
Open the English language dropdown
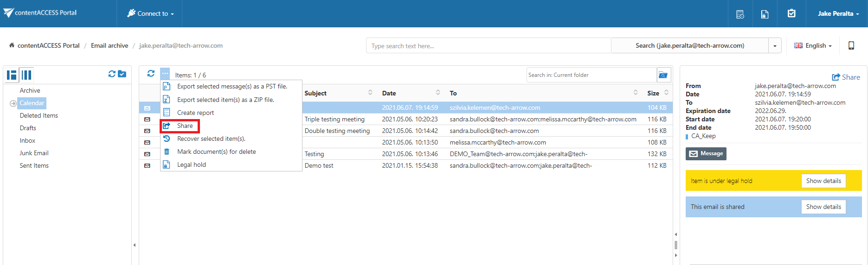(x=813, y=45)
